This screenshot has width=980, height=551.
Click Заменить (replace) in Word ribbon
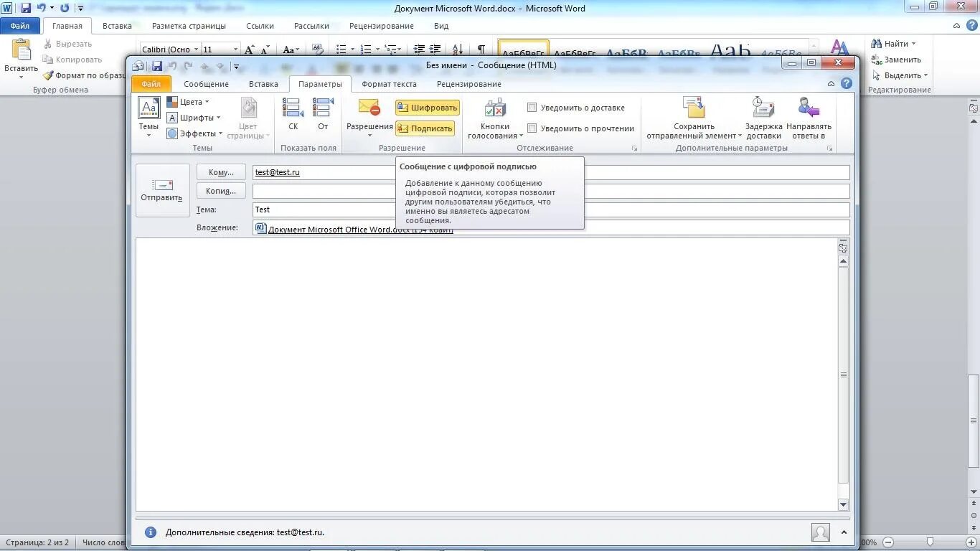(x=896, y=60)
